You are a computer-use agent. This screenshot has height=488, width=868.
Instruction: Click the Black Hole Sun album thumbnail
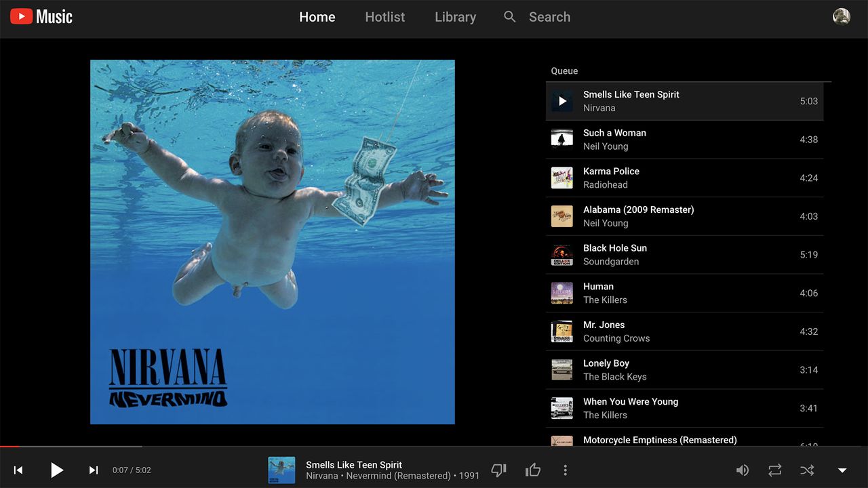[x=562, y=255]
